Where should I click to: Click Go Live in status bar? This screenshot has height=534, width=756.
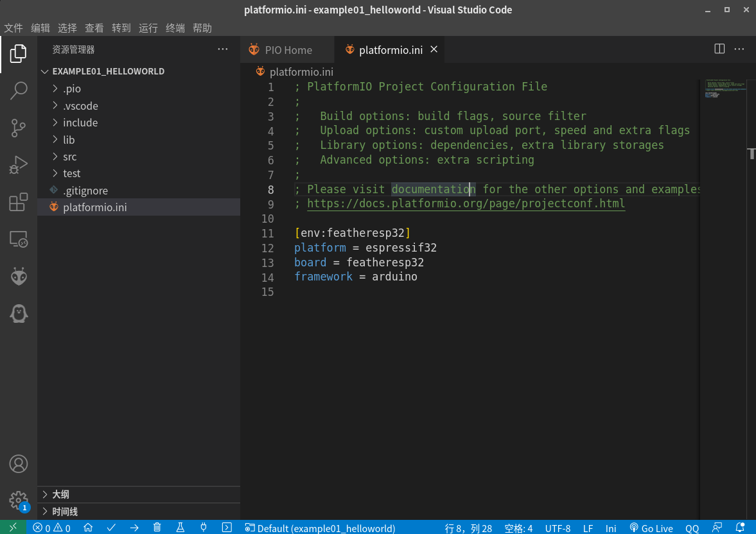[x=651, y=528]
